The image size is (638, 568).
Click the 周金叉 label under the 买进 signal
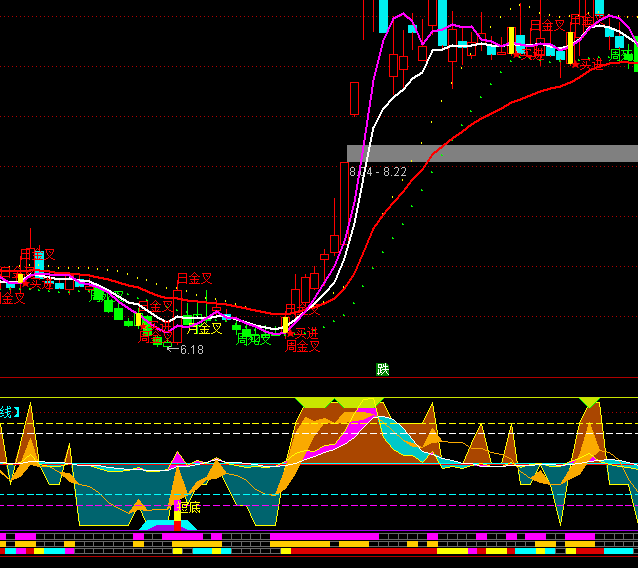coord(302,346)
